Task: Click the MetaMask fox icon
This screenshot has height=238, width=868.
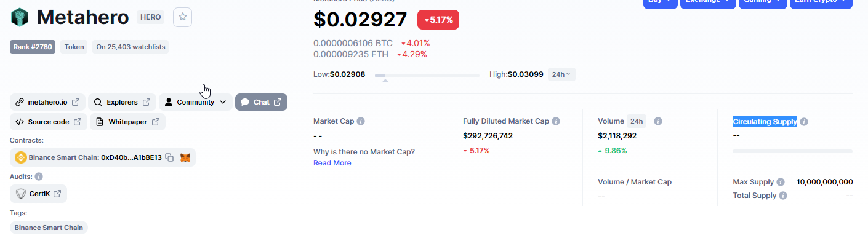Action: pyautogui.click(x=185, y=157)
